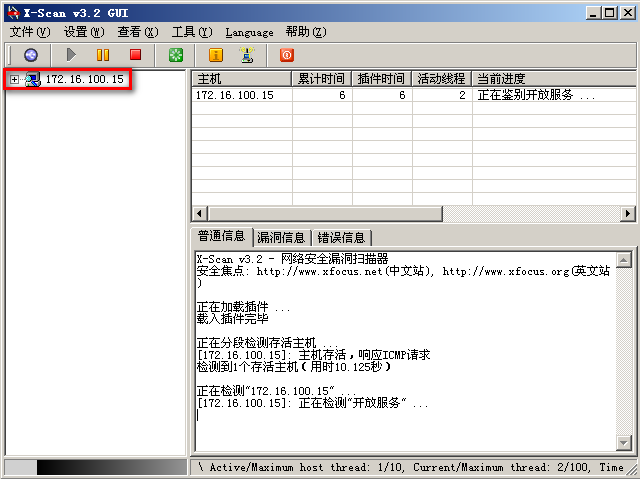Image resolution: width=640 pixels, height=479 pixels.
Task: Click the red exit icon in toolbar
Action: 287,55
